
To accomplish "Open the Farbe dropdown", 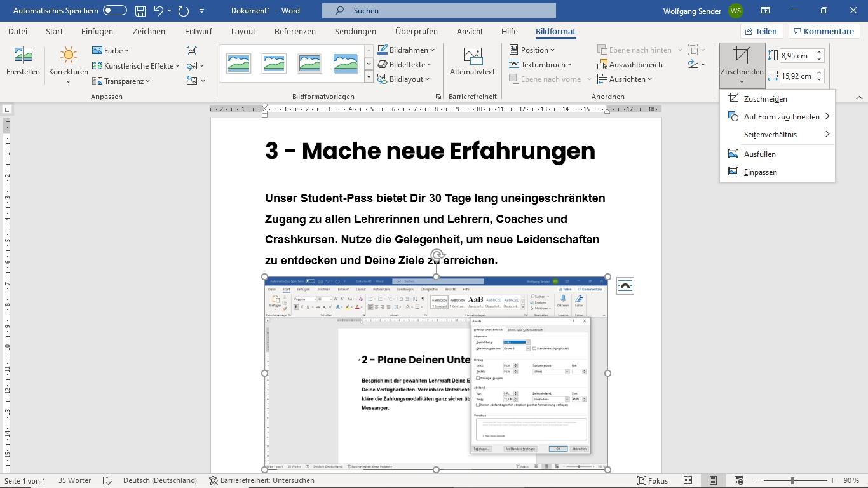I will pyautogui.click(x=113, y=50).
